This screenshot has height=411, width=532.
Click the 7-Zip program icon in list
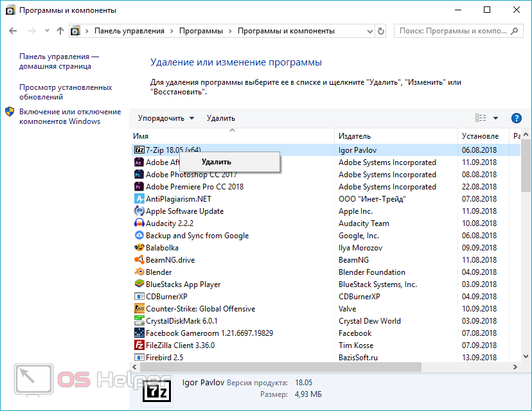click(139, 150)
